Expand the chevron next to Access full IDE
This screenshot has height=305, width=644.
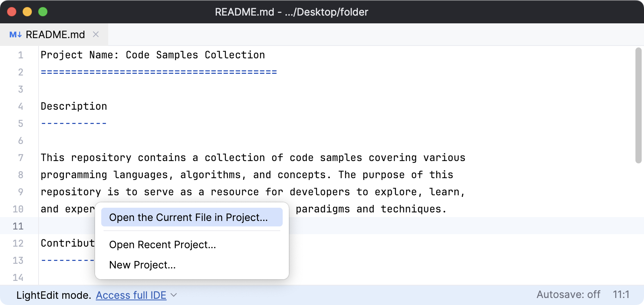(x=174, y=295)
